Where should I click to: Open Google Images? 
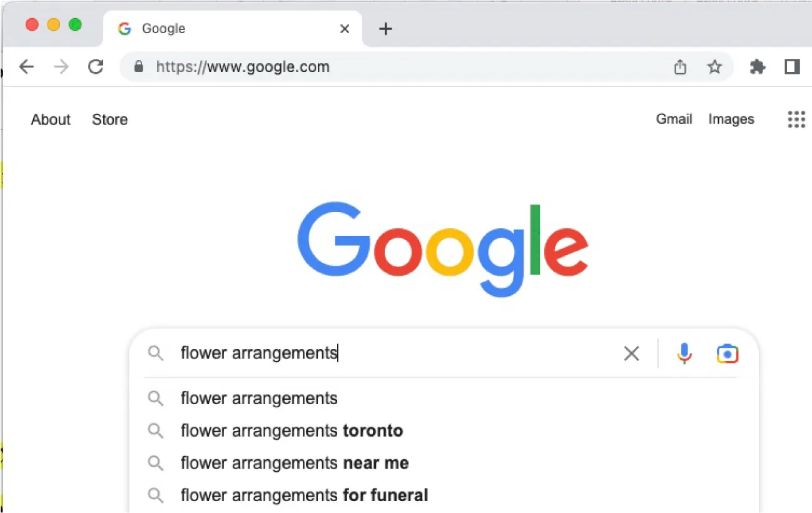[731, 119]
